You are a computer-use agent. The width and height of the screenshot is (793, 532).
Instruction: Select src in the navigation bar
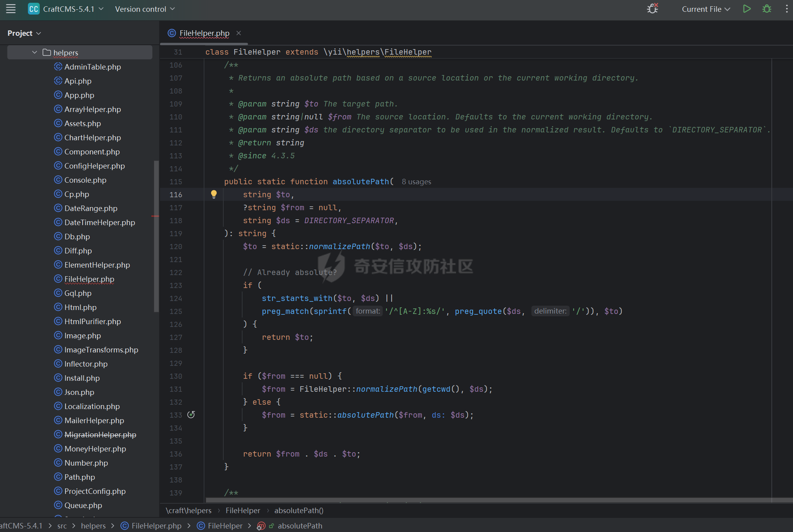tap(62, 526)
